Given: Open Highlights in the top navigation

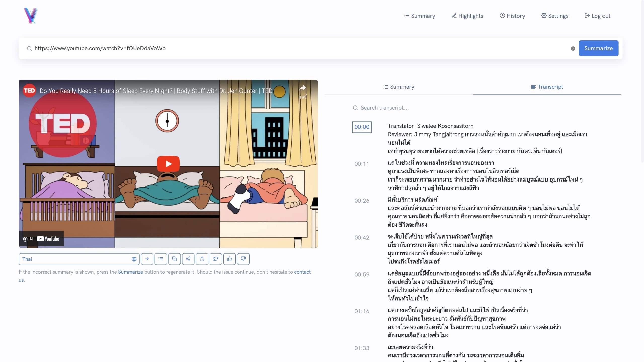Looking at the screenshot, I should pos(467,16).
